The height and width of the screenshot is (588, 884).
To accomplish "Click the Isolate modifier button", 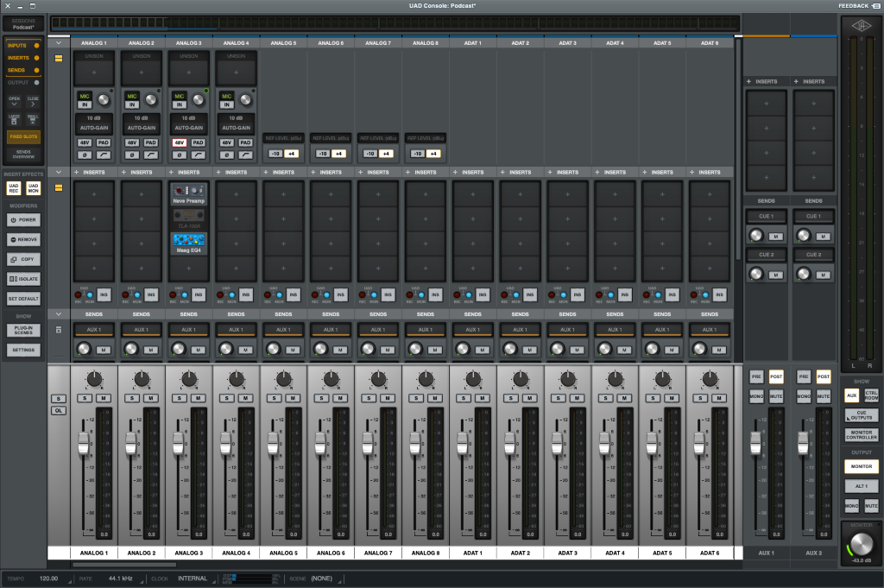I will pyautogui.click(x=23, y=279).
